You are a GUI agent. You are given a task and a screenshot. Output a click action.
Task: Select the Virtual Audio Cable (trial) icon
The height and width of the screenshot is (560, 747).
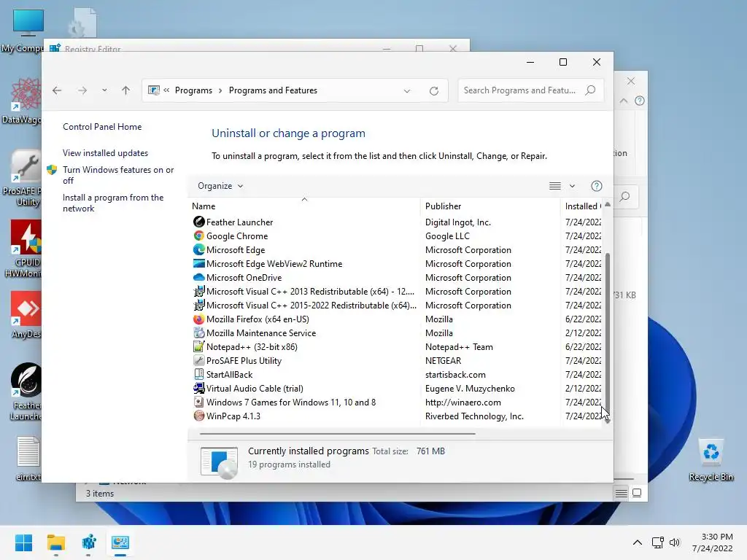pos(198,388)
